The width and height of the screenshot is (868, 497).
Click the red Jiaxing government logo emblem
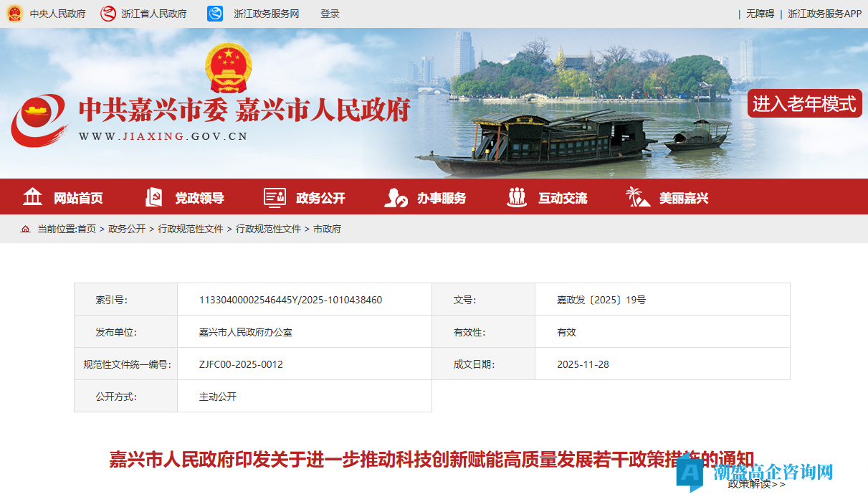40,115
